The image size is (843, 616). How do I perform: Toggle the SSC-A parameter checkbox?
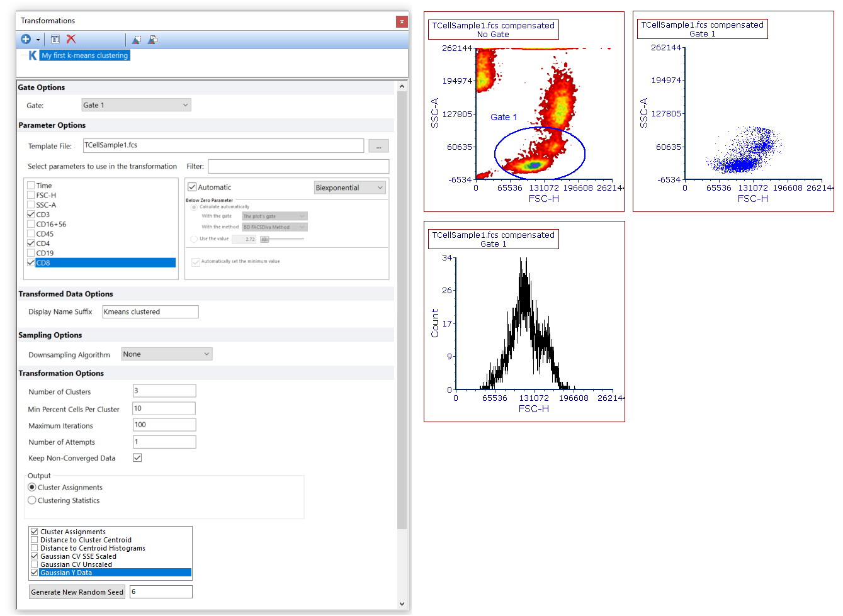tap(31, 205)
